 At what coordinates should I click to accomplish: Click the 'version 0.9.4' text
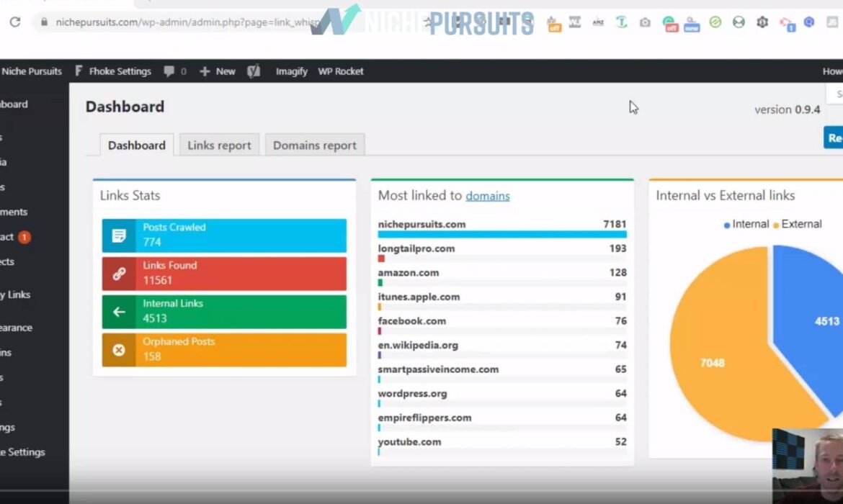click(x=787, y=109)
